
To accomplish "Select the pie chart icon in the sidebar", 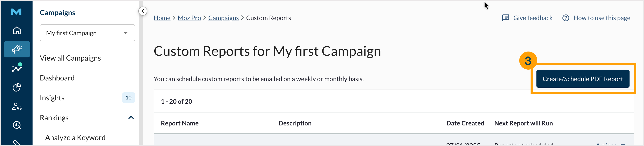I will click(x=16, y=87).
